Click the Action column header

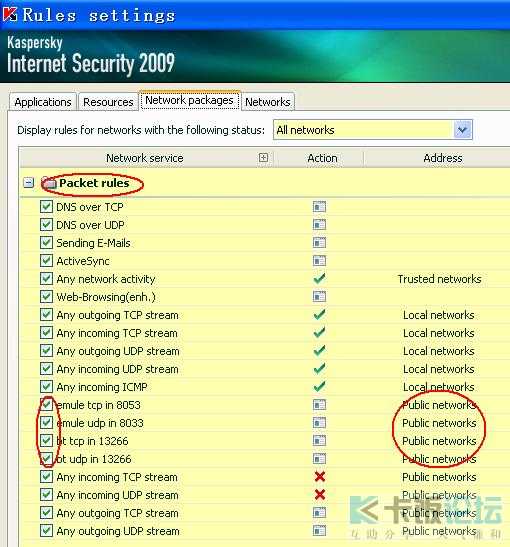(322, 158)
